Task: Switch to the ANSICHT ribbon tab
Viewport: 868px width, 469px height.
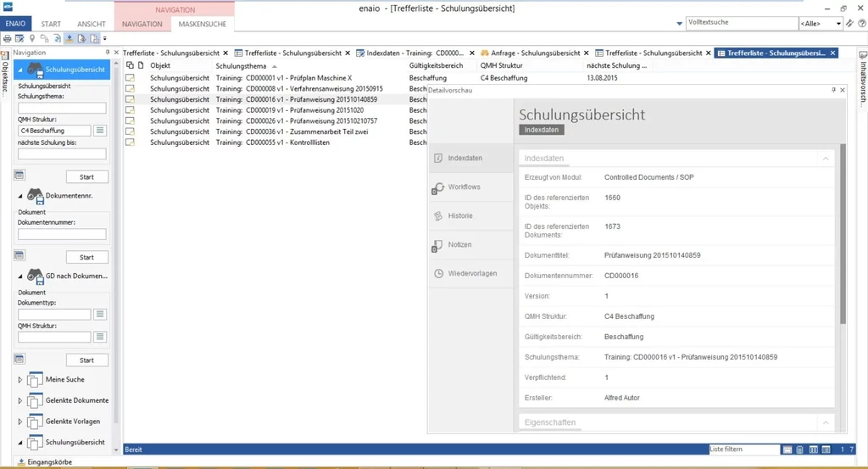Action: 92,24
